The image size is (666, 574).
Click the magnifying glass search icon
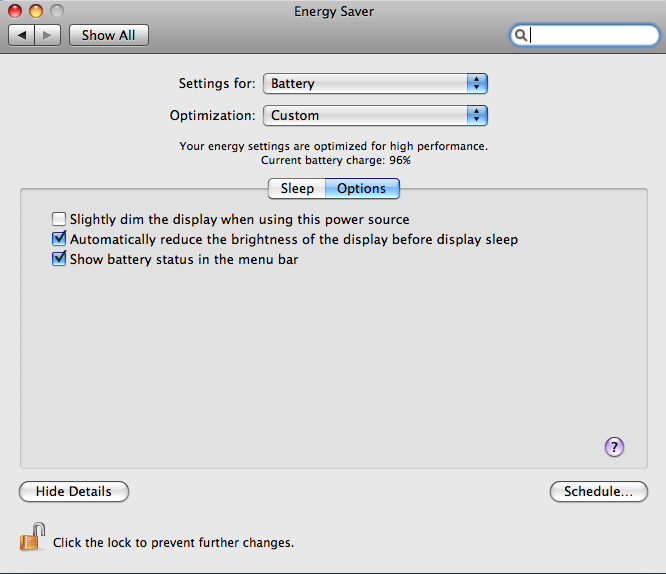[520, 35]
